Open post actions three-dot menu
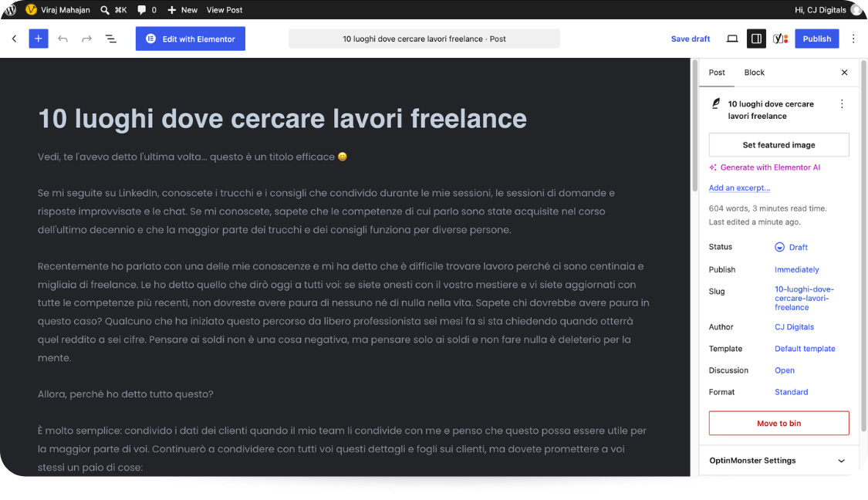The height and width of the screenshot is (500, 868). (x=842, y=104)
